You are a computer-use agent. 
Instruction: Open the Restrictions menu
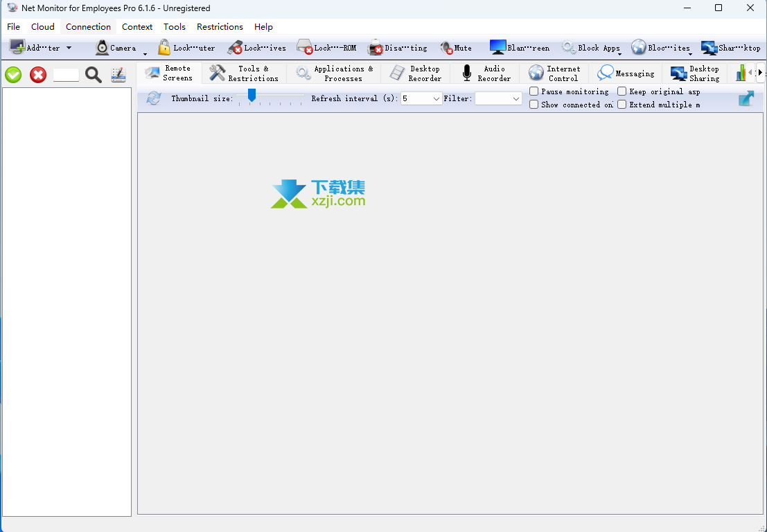point(220,27)
